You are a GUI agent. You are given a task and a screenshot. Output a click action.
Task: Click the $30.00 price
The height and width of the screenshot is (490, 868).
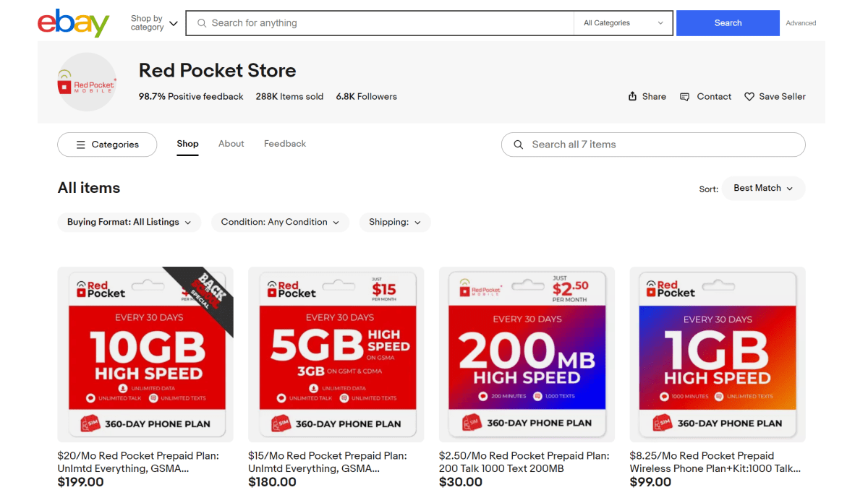[461, 482]
